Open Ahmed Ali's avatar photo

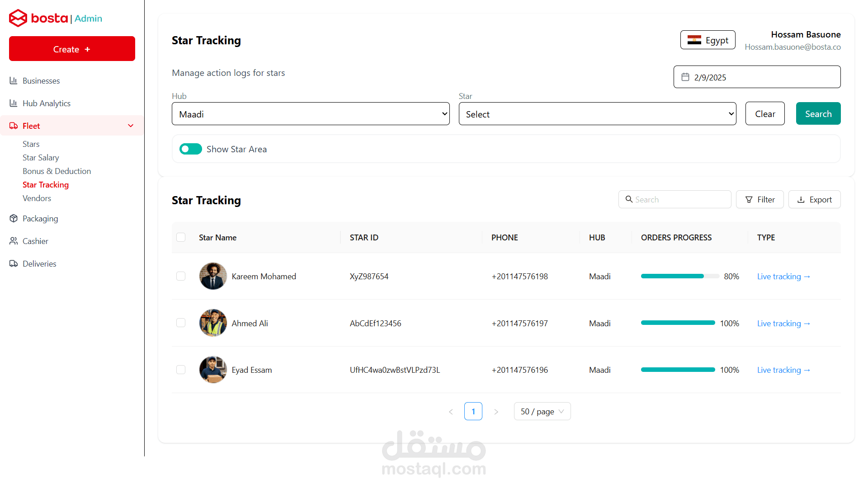213,323
